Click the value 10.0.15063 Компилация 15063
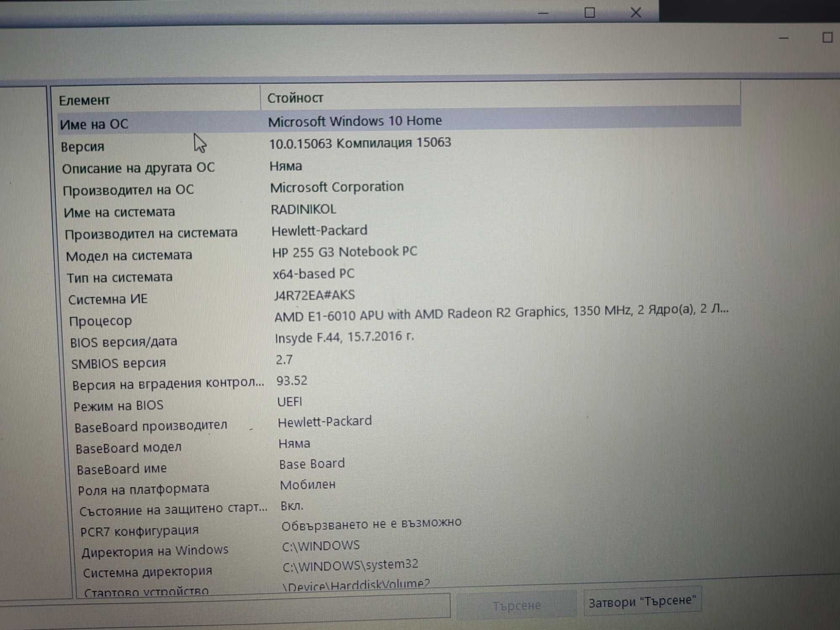The width and height of the screenshot is (840, 630). coord(360,143)
